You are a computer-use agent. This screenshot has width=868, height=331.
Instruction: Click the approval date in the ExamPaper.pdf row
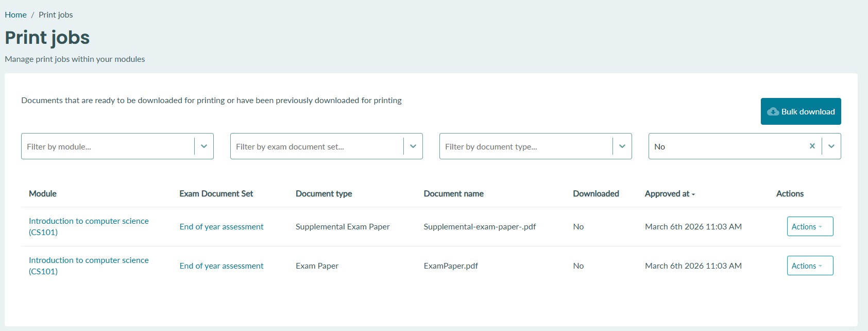[693, 266]
